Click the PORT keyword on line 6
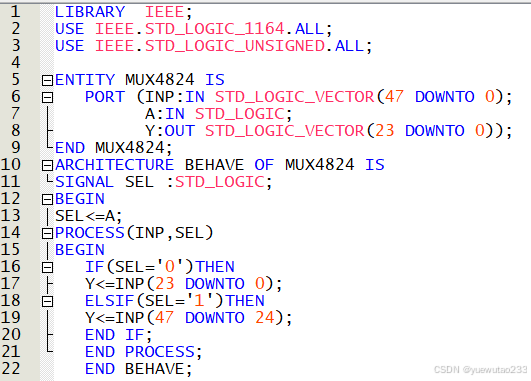The image size is (531, 381). [105, 97]
